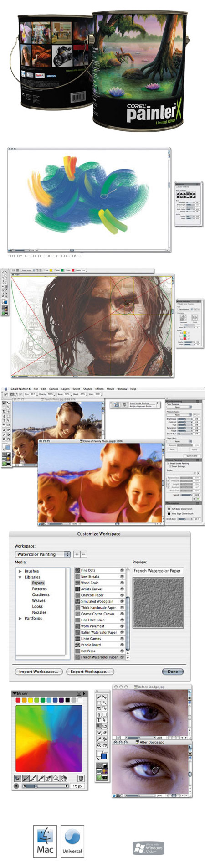
Task: Add a new workspace with plus button
Action: point(77,554)
